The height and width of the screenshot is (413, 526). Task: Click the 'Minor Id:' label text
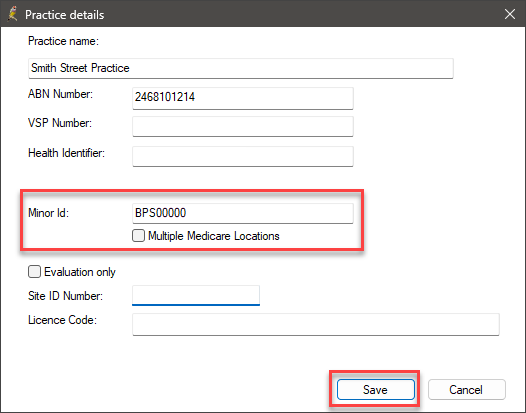tap(48, 213)
